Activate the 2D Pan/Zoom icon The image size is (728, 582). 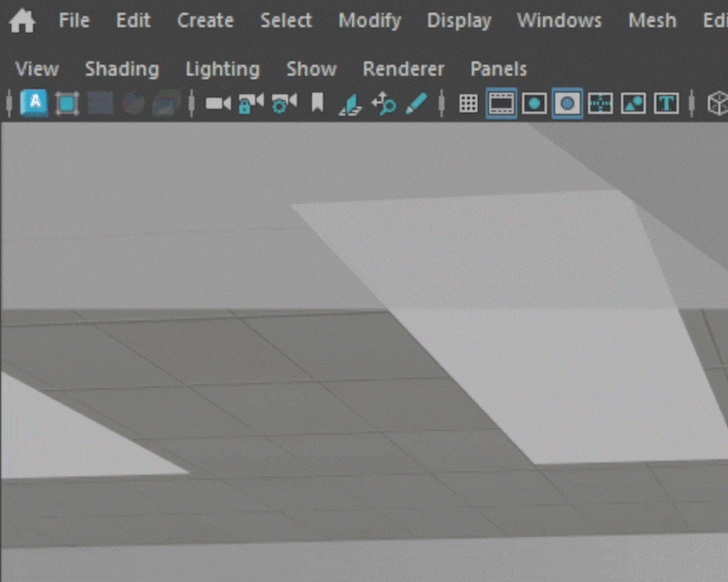[383, 103]
